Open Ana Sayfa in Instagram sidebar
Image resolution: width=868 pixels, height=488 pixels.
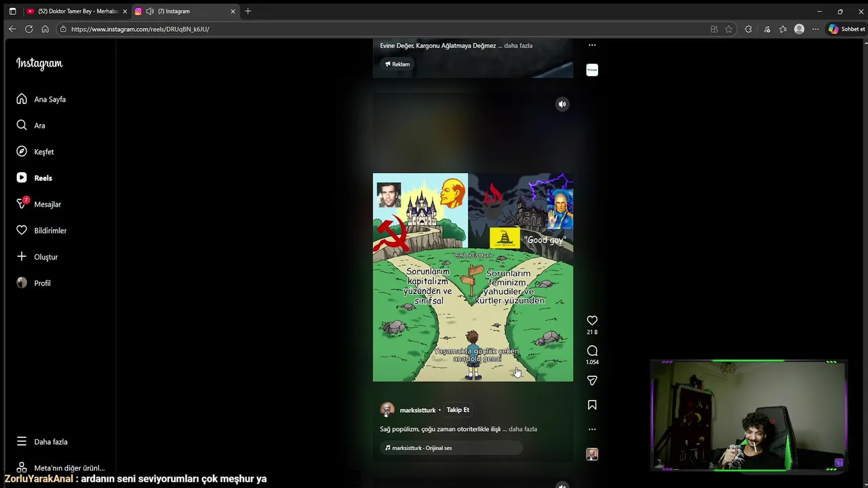tap(41, 99)
